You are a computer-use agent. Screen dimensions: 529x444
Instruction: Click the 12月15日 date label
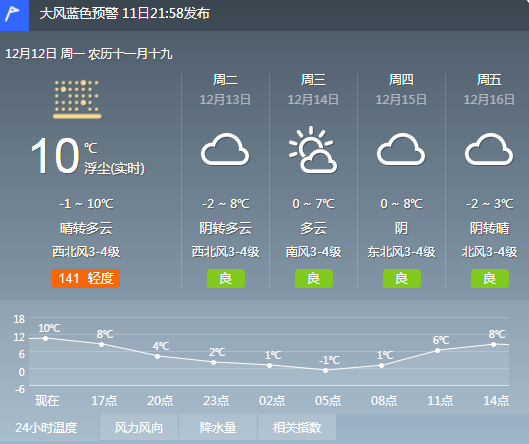pos(401,100)
